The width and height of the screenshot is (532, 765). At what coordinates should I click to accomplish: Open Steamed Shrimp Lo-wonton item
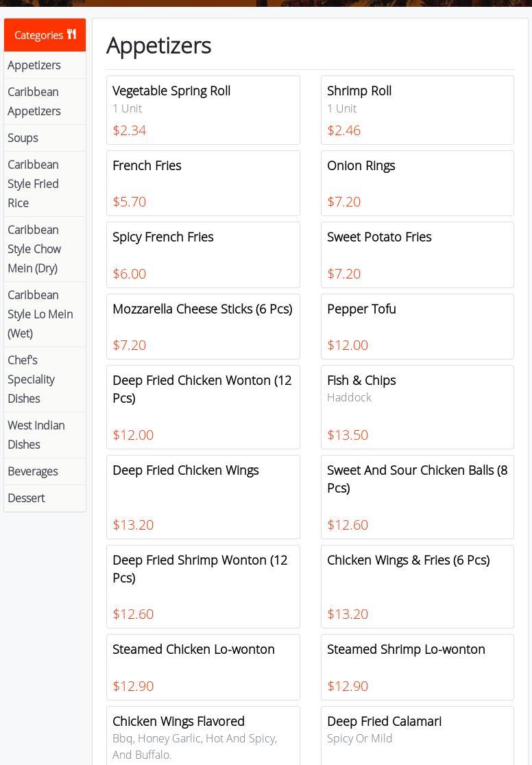point(417,667)
